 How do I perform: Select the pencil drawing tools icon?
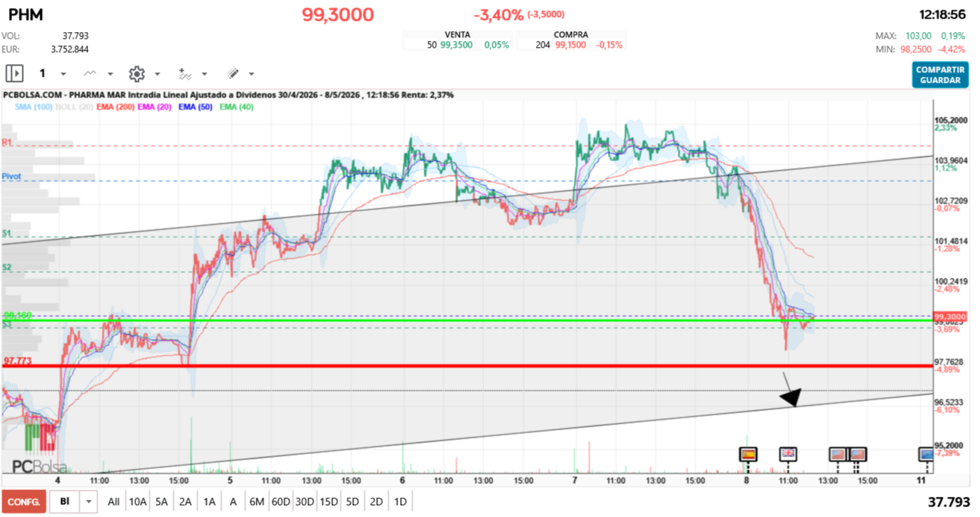(233, 73)
